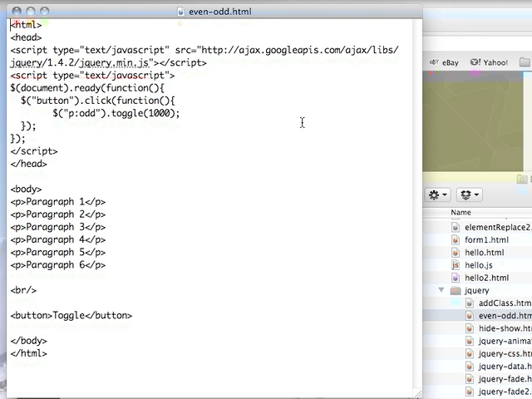Select the form1.html file

tap(478, 240)
